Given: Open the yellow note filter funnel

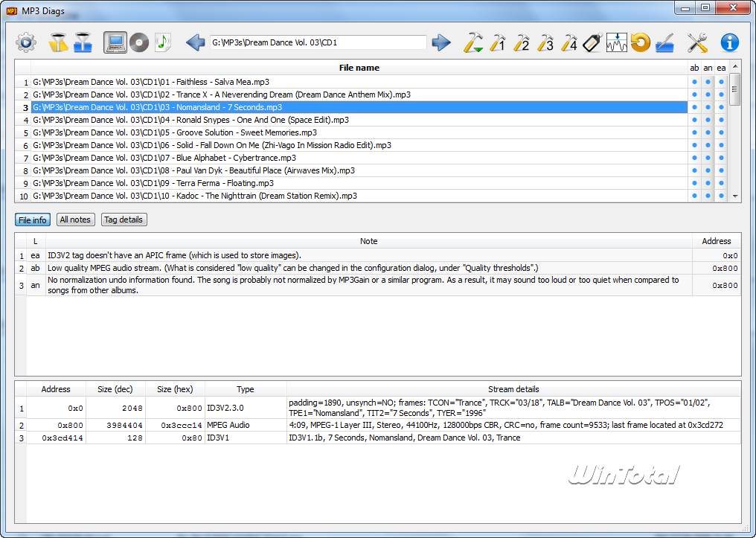Looking at the screenshot, I should point(58,43).
